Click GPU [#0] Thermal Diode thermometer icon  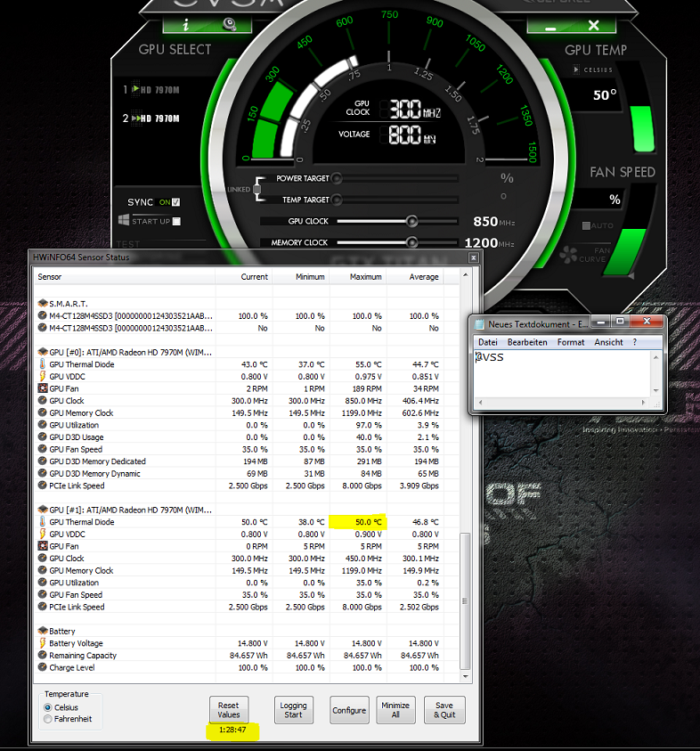(x=43, y=364)
